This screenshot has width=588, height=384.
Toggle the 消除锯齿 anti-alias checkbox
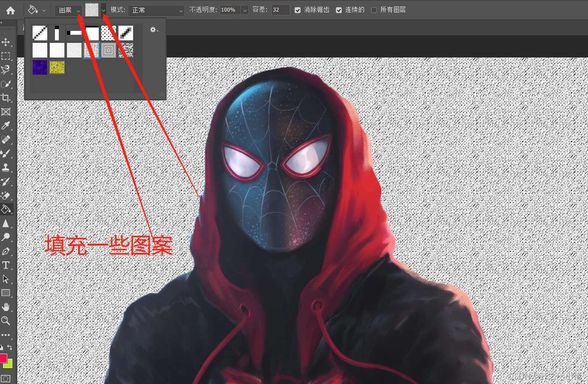point(298,10)
